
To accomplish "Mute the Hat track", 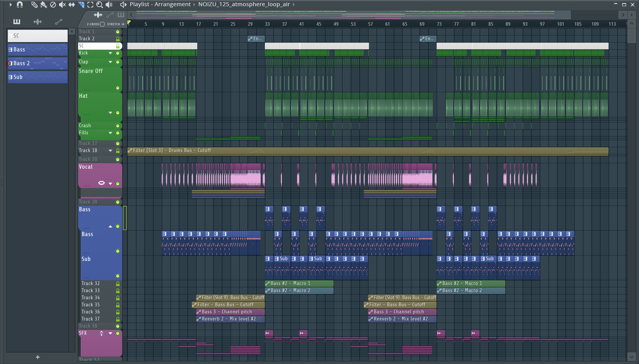I will 118,113.
